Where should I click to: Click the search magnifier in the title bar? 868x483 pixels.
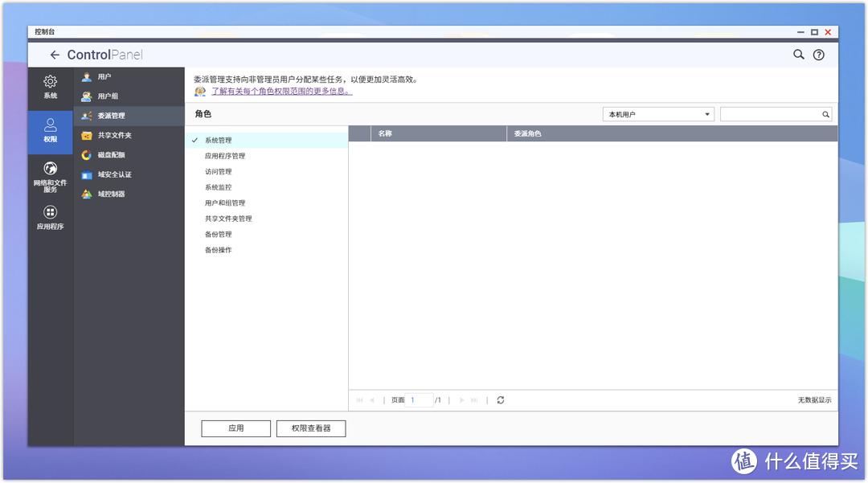[798, 54]
